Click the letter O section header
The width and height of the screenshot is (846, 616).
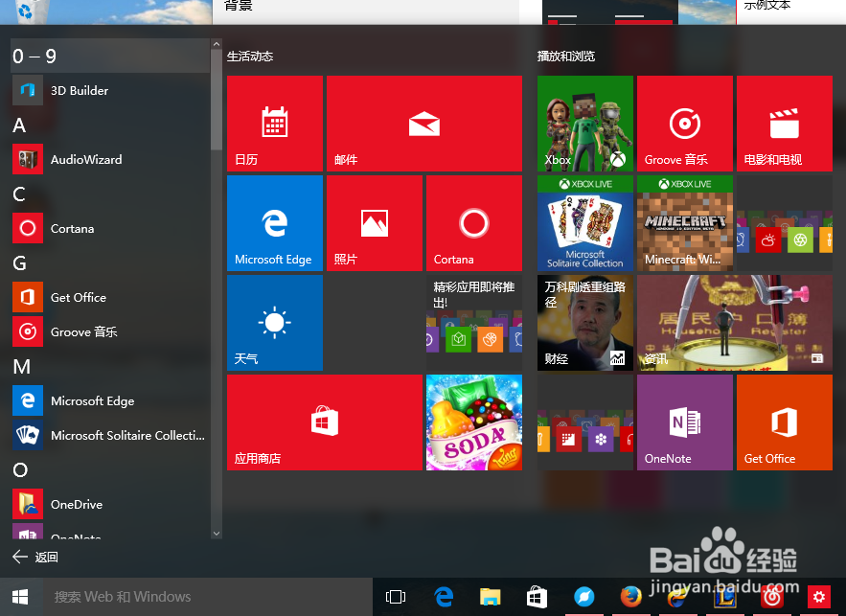click(20, 470)
